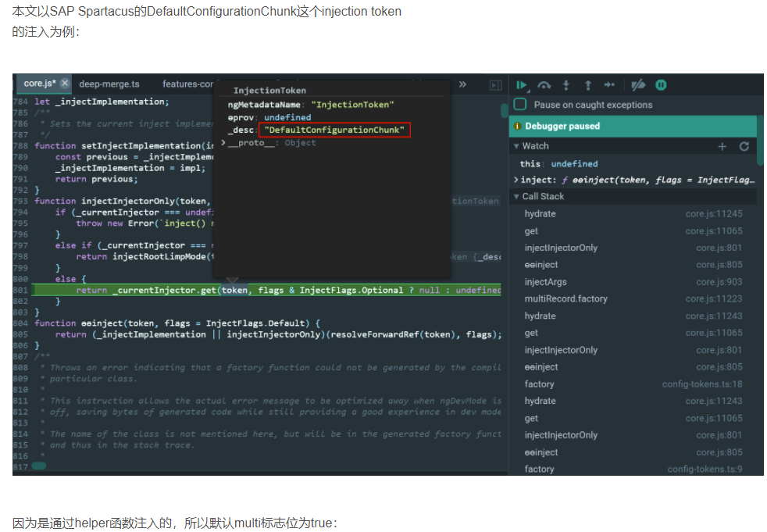Screen dimensions: 767x532
Task: Toggle the debugger sidebar panel
Action: pyautogui.click(x=495, y=85)
